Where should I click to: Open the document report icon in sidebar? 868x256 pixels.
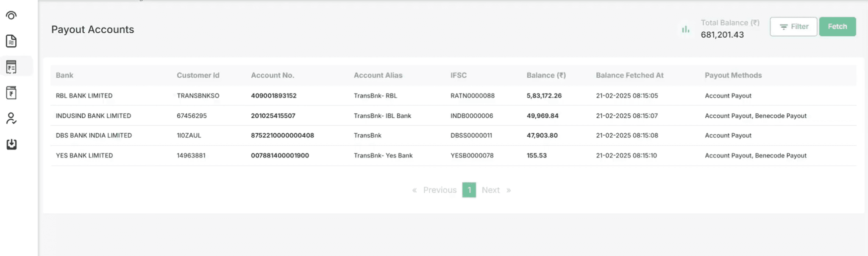pos(11,41)
